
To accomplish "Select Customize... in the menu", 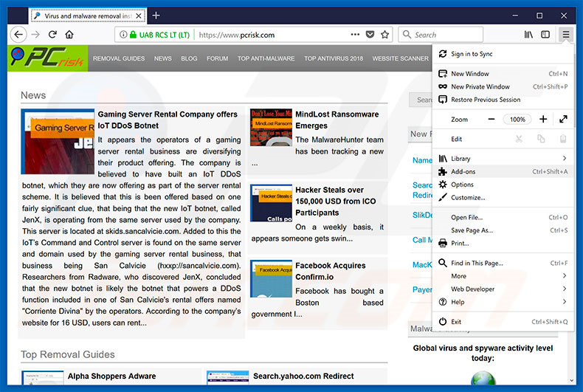I will [503, 198].
